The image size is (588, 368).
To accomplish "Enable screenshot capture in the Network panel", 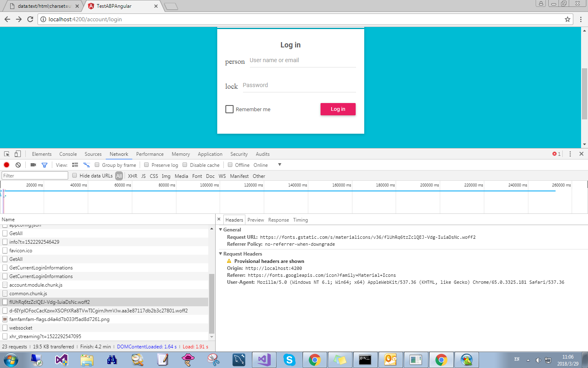I will pyautogui.click(x=33, y=165).
